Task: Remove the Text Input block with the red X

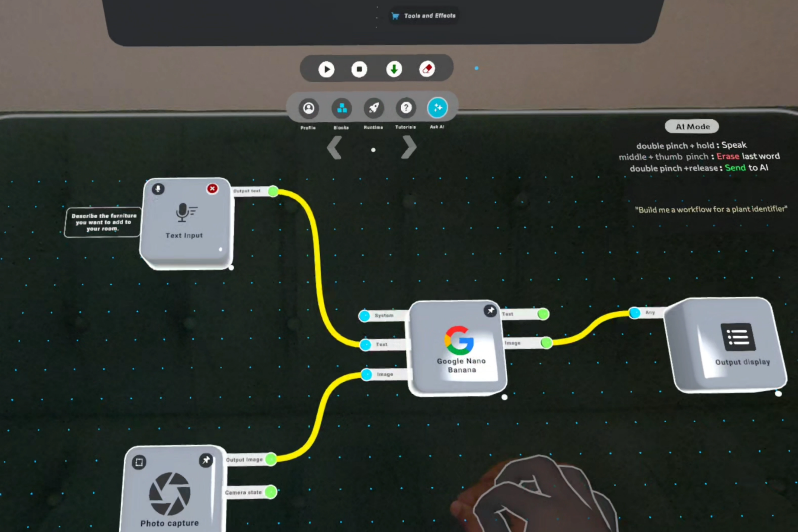Action: [212, 189]
